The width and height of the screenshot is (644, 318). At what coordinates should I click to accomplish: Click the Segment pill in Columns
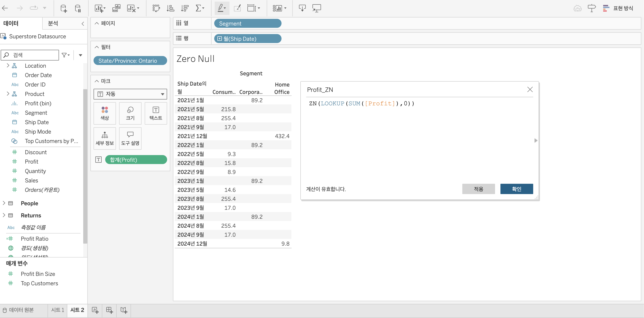click(247, 24)
